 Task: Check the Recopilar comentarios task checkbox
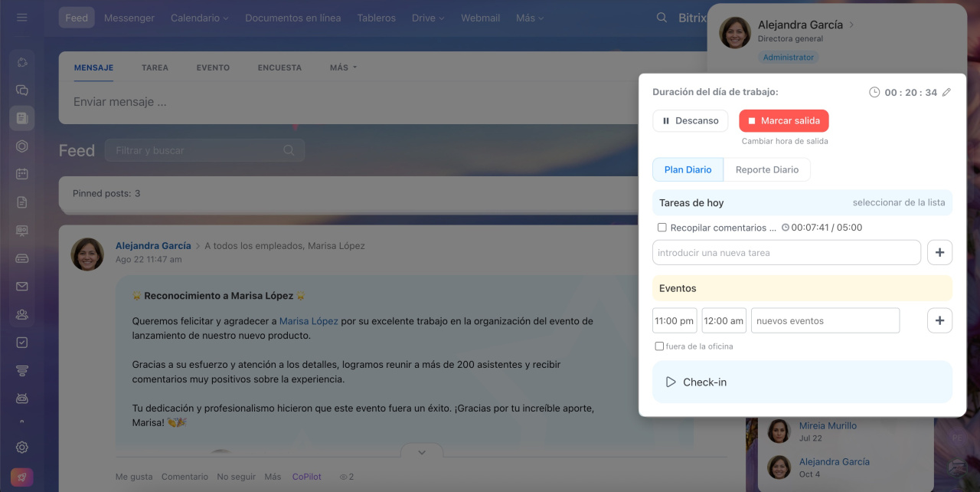pos(661,228)
